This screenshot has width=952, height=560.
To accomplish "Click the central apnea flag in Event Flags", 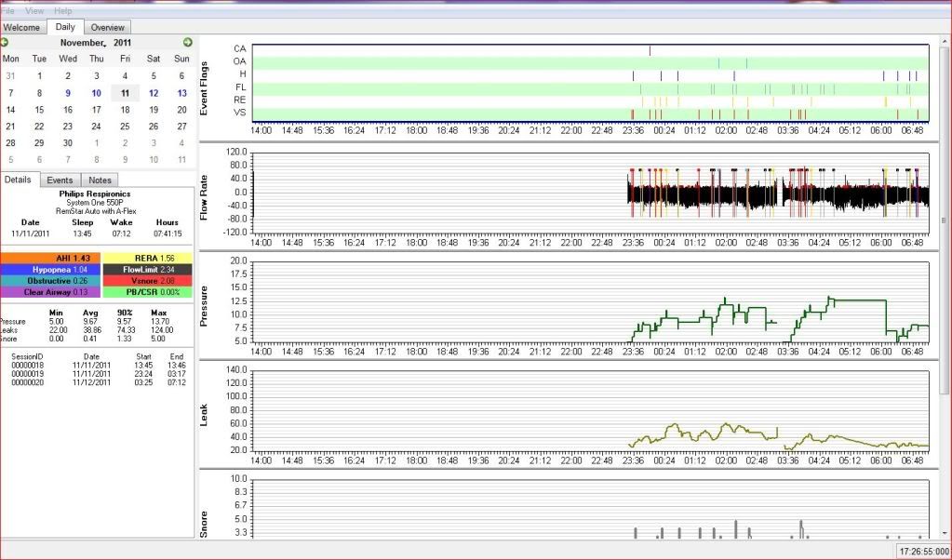I will tap(650, 50).
